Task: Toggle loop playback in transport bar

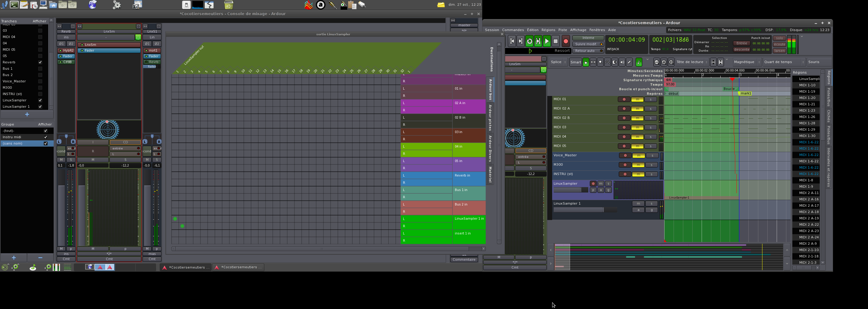Action: pos(529,42)
